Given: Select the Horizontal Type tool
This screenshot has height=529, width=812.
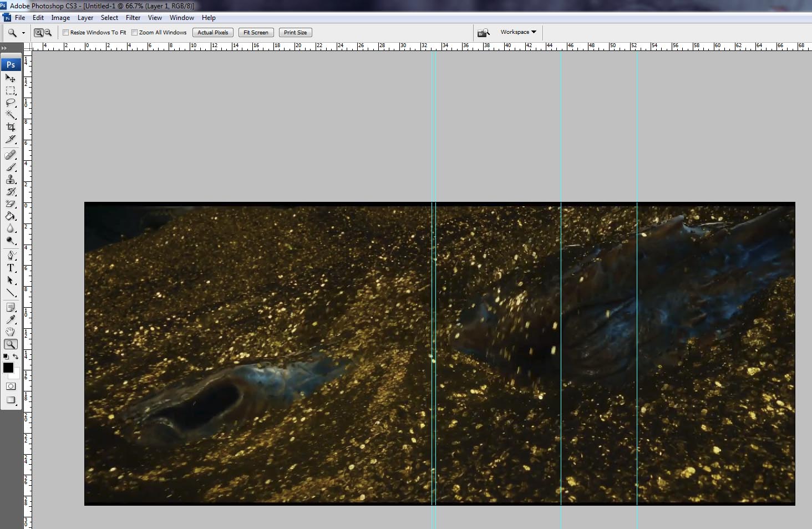Looking at the screenshot, I should tap(11, 268).
